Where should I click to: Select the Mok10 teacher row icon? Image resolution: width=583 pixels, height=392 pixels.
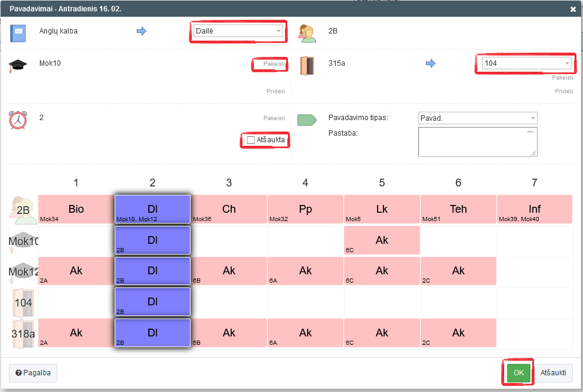[x=23, y=241]
